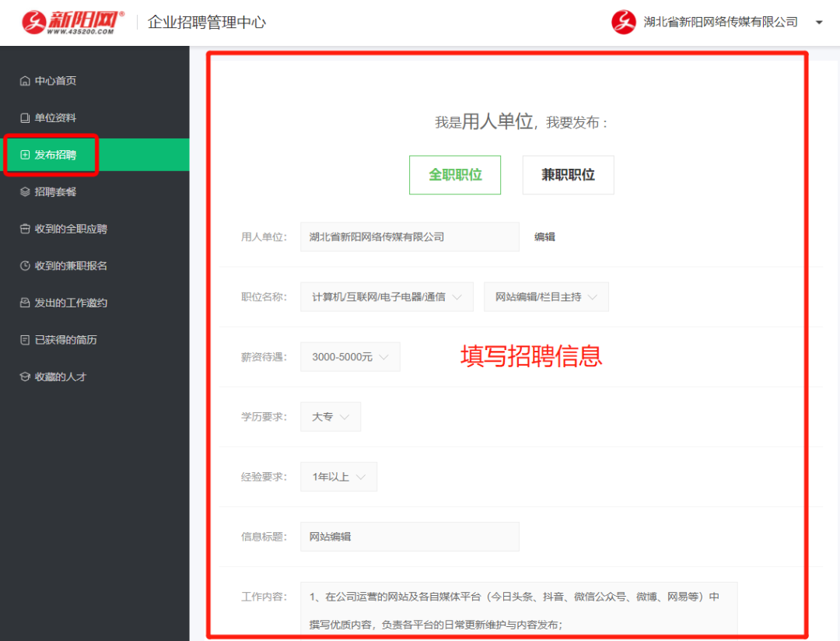Open the 1年以上 experience dropdown
Screen dimensions: 840x641
pos(338,477)
